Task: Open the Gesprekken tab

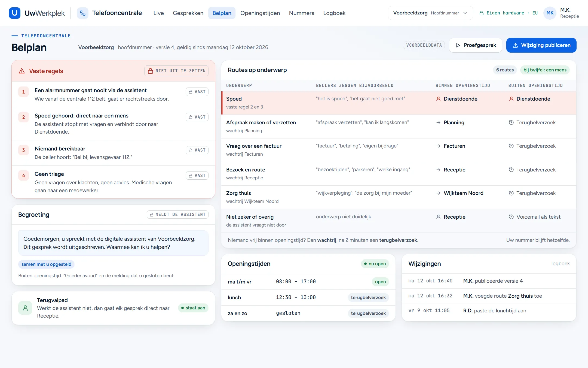Action: pyautogui.click(x=188, y=13)
